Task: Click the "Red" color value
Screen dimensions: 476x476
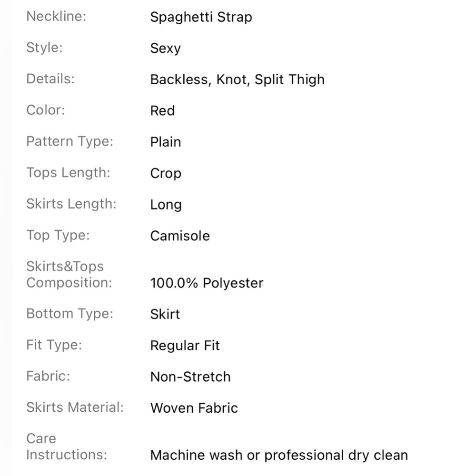Action: [x=162, y=111]
